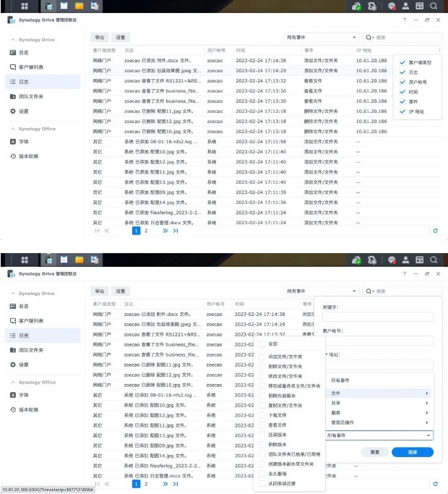448x494 pixels.
Task: Open help question mark in upper window
Action: pyautogui.click(x=405, y=20)
